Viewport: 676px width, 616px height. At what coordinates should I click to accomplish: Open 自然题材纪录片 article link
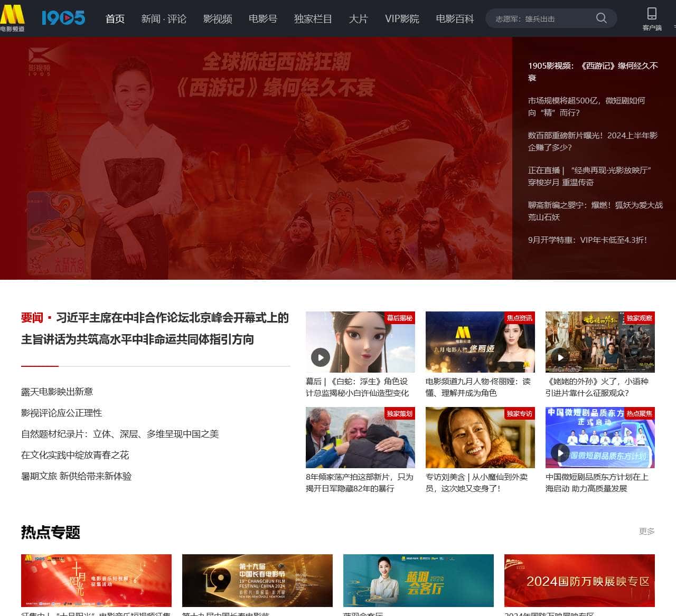point(120,434)
